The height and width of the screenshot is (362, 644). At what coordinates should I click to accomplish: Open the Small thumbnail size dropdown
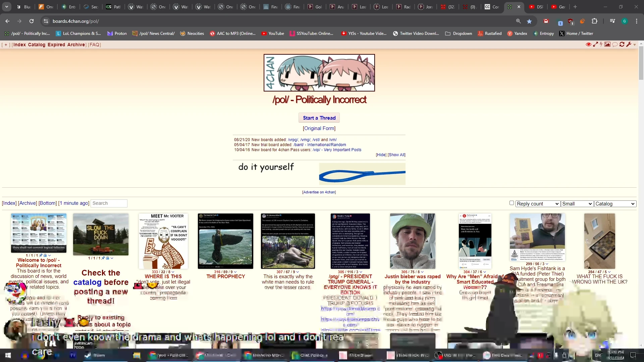coord(577,204)
